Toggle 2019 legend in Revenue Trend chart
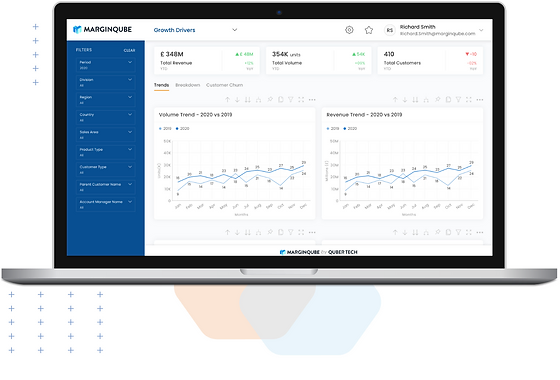Image resolution: width=560 pixels, height=380 pixels. [333, 129]
